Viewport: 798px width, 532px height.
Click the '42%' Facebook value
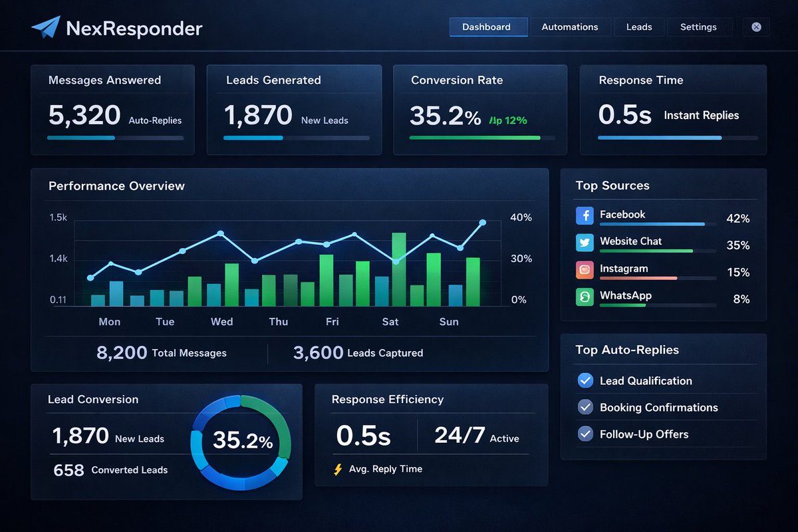(x=737, y=218)
